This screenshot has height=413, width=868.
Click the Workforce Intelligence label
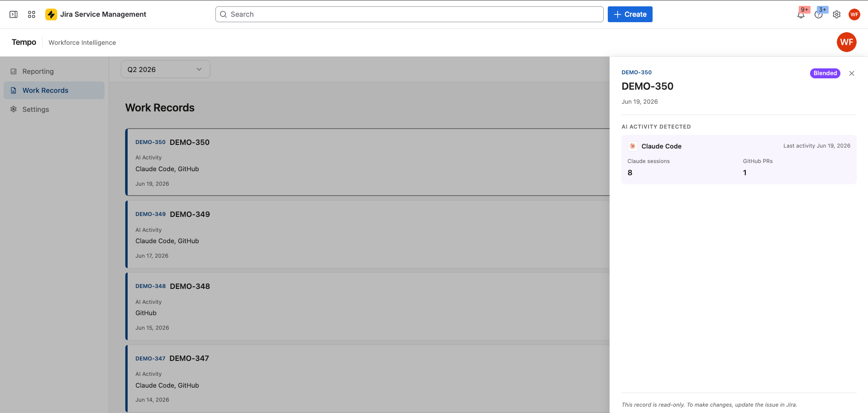(x=82, y=43)
